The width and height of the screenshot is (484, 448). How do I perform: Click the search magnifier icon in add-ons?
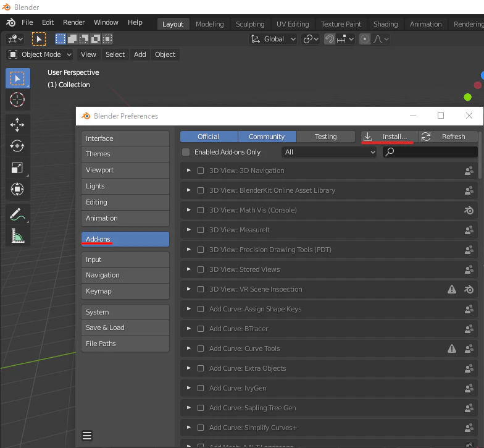click(x=390, y=152)
